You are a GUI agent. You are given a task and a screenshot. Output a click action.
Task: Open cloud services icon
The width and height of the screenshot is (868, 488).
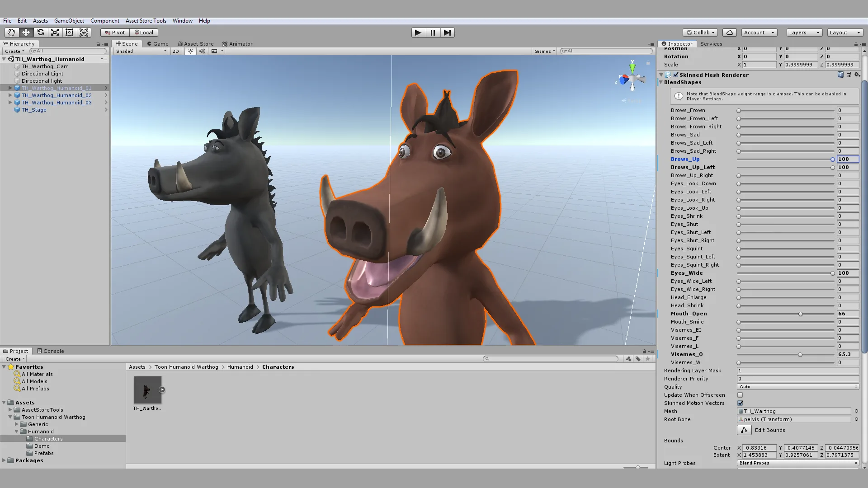730,33
